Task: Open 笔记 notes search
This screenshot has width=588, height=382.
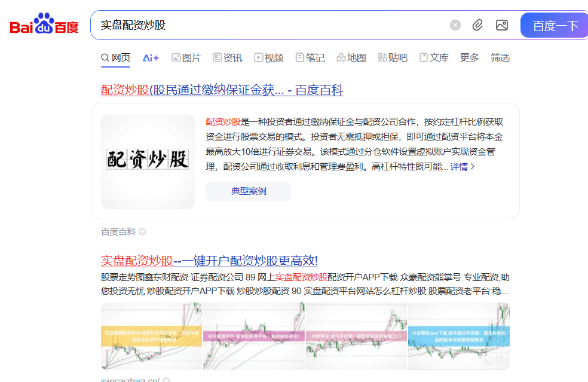Action: (x=310, y=57)
